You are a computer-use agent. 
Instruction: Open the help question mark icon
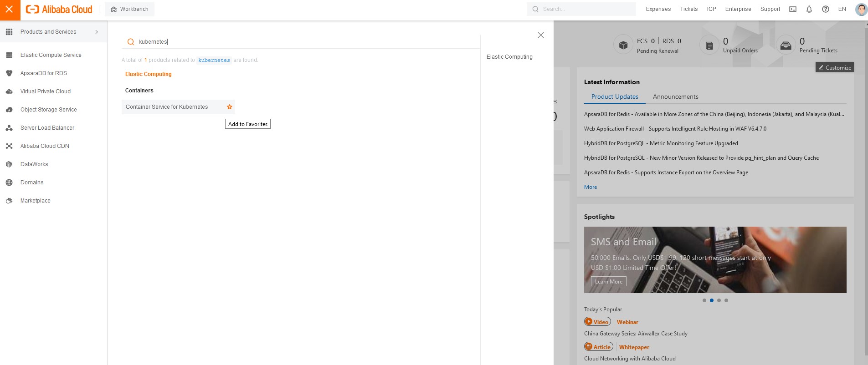(826, 9)
